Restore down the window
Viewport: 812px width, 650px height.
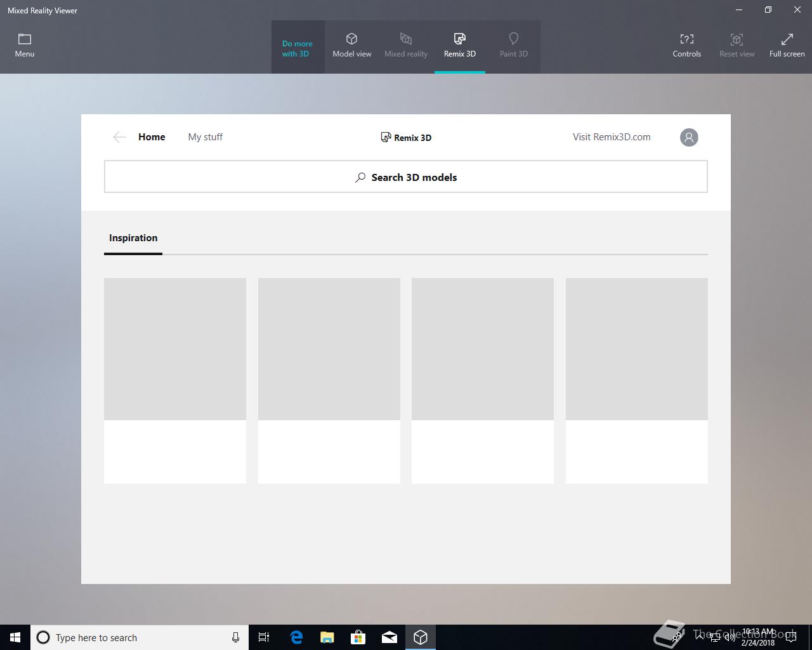pyautogui.click(x=768, y=10)
